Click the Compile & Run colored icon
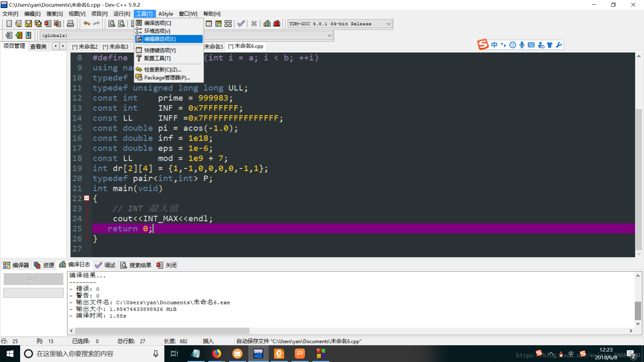Screen dimensions: 644x362 pyautogui.click(x=218, y=23)
